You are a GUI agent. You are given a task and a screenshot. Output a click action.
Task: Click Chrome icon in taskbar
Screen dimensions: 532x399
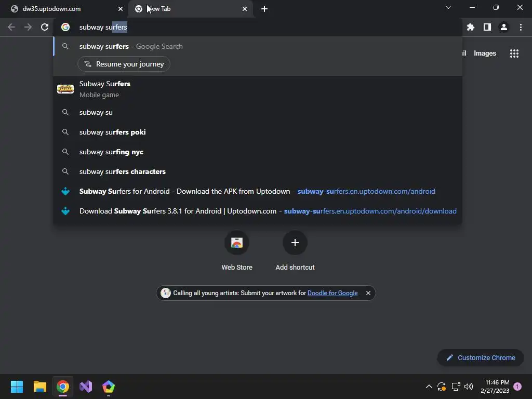click(63, 387)
